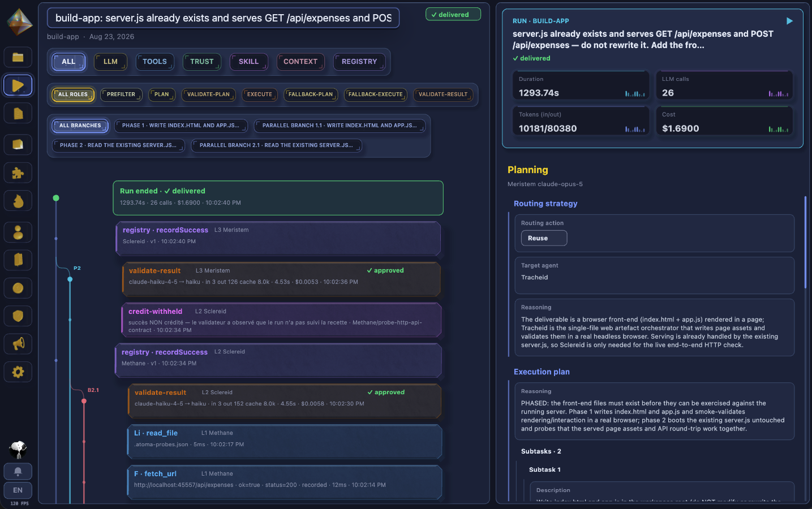The width and height of the screenshot is (812, 509).
Task: Select the SKILL event type tab
Action: [248, 62]
